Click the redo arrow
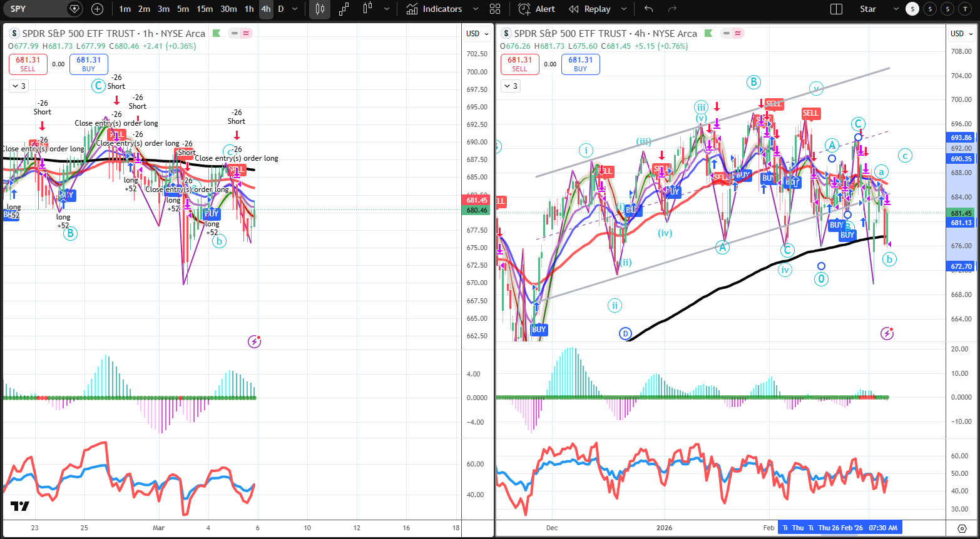 pyautogui.click(x=673, y=9)
